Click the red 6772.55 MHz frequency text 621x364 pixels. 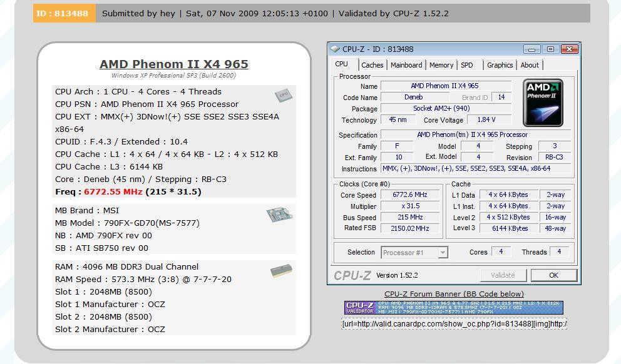113,191
